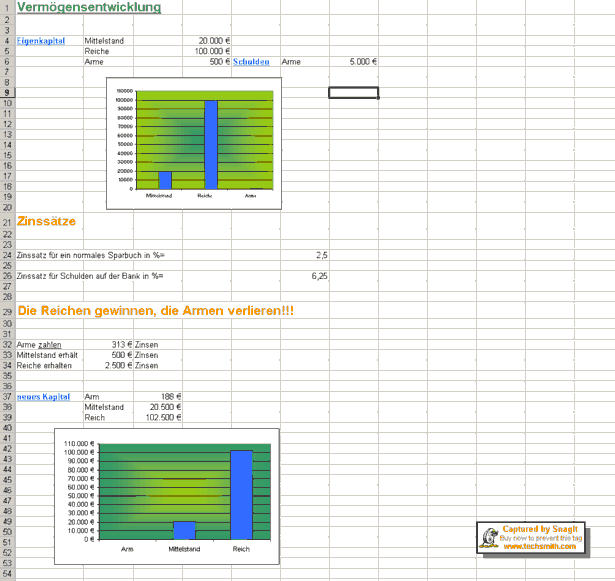Follow the Schulden hyperlink
Viewport: 615px width, 581px height.
click(x=251, y=62)
